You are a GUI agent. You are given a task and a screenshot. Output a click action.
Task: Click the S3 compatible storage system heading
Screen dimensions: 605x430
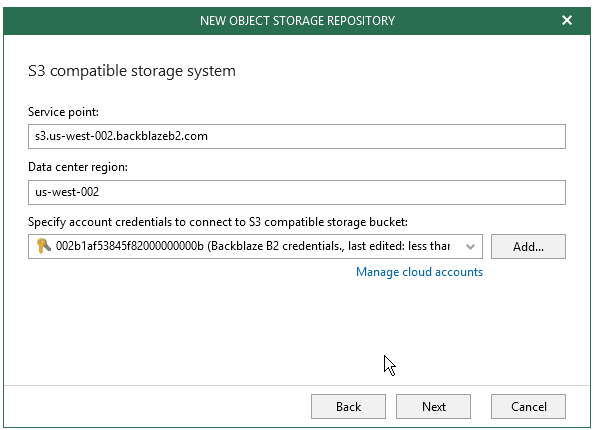tap(132, 71)
